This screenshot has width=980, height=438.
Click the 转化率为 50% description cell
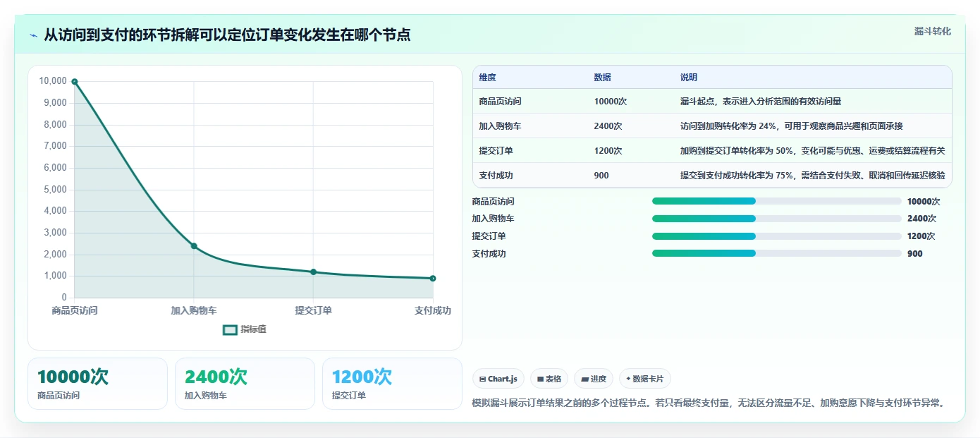coord(812,151)
